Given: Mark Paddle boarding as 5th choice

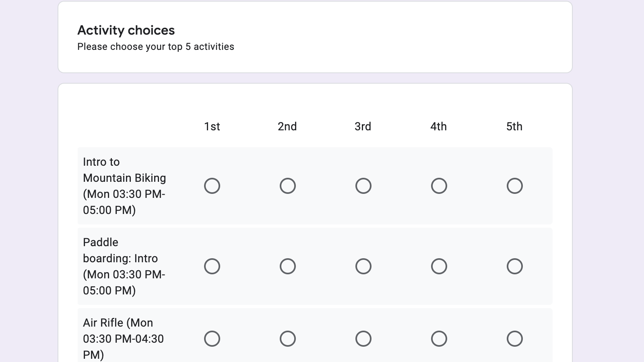Looking at the screenshot, I should tap(514, 266).
